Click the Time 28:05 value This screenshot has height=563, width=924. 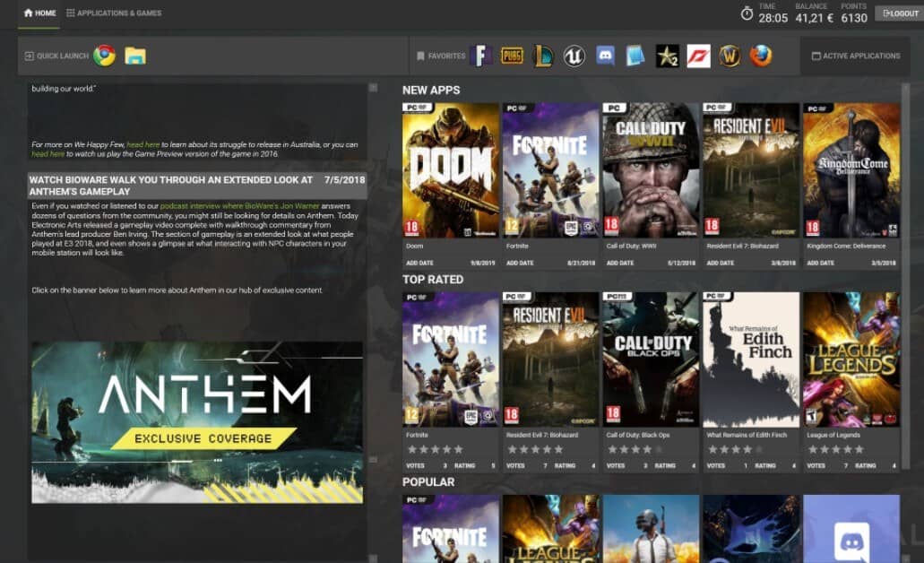click(x=773, y=18)
